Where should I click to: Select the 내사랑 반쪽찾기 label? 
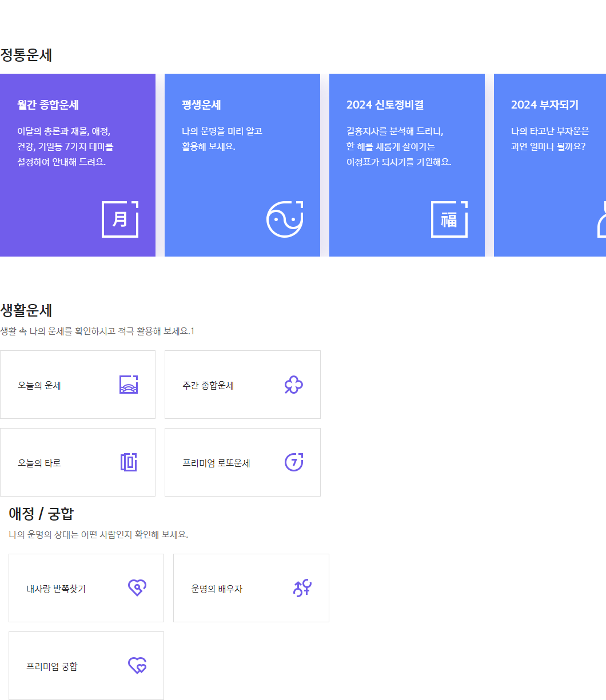pyautogui.click(x=56, y=589)
